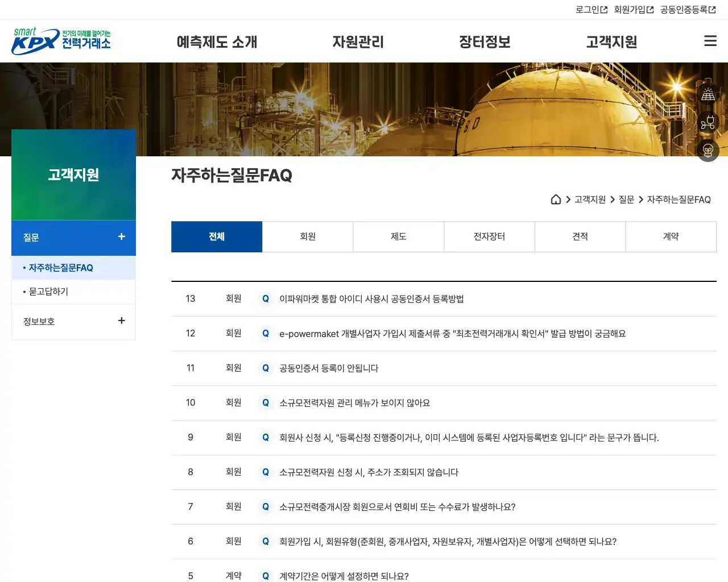This screenshot has width=728, height=582.
Task: Click the 공동인증등록 link at the top
Action: (x=685, y=9)
